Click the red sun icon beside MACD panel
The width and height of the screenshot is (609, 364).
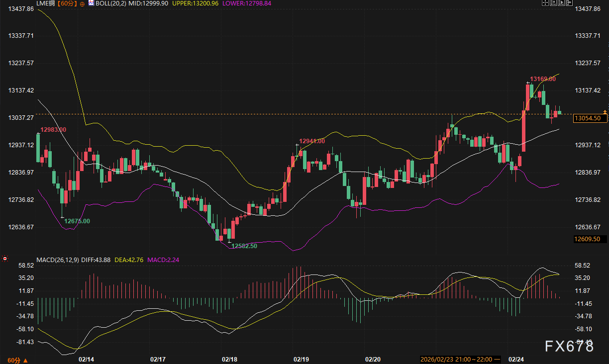click(5, 259)
